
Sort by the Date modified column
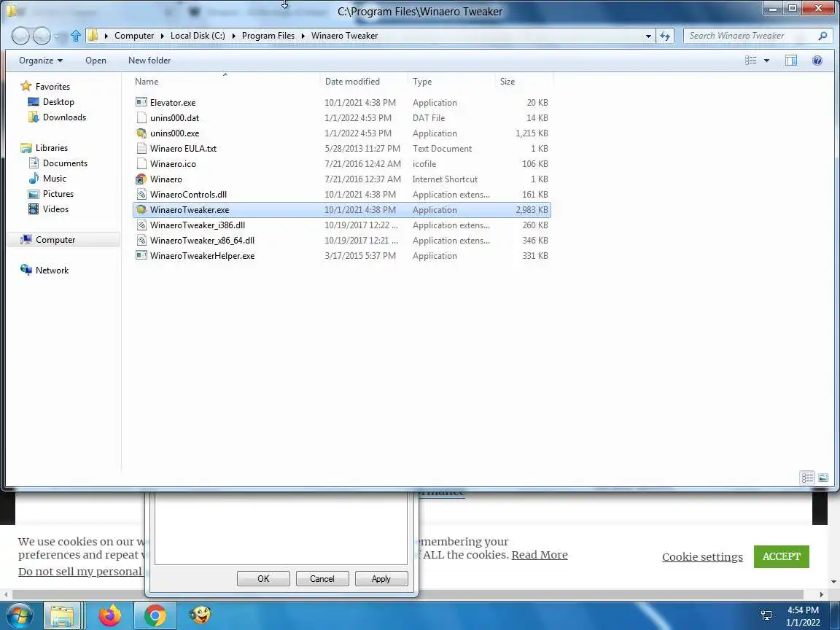click(x=365, y=82)
